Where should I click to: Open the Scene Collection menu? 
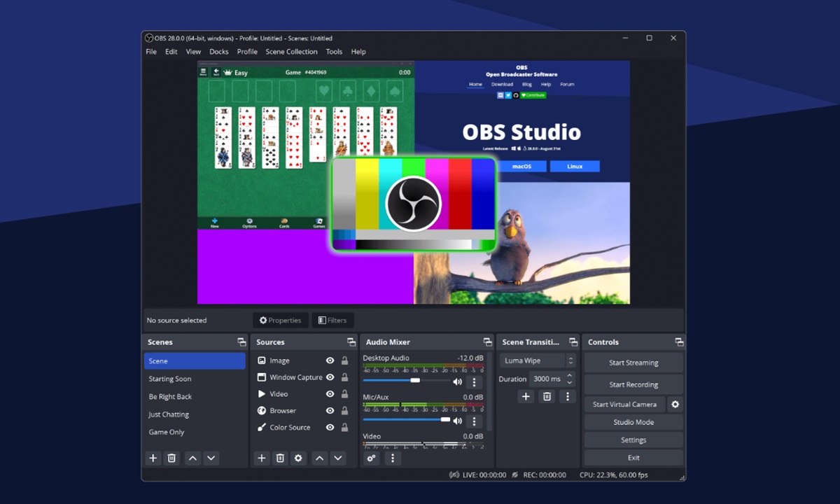coord(291,51)
